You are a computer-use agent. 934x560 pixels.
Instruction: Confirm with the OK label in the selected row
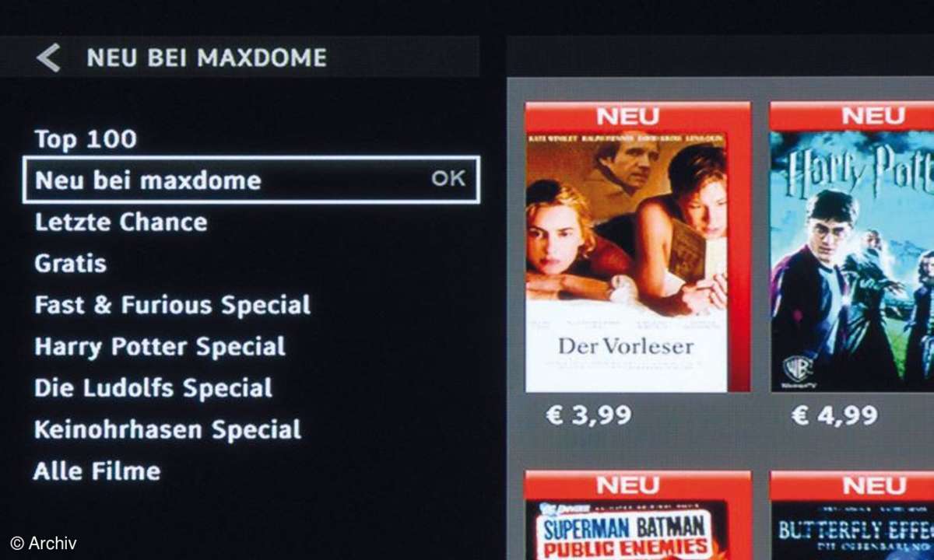point(448,178)
